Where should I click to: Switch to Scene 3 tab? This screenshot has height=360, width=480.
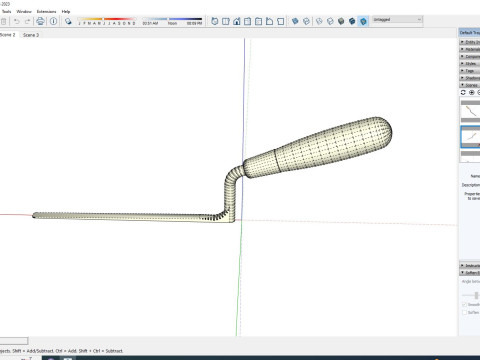coord(31,35)
